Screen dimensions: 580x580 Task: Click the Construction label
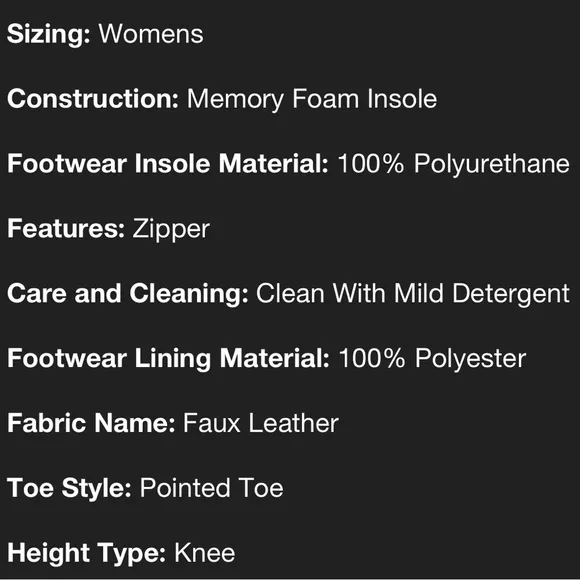pos(93,99)
